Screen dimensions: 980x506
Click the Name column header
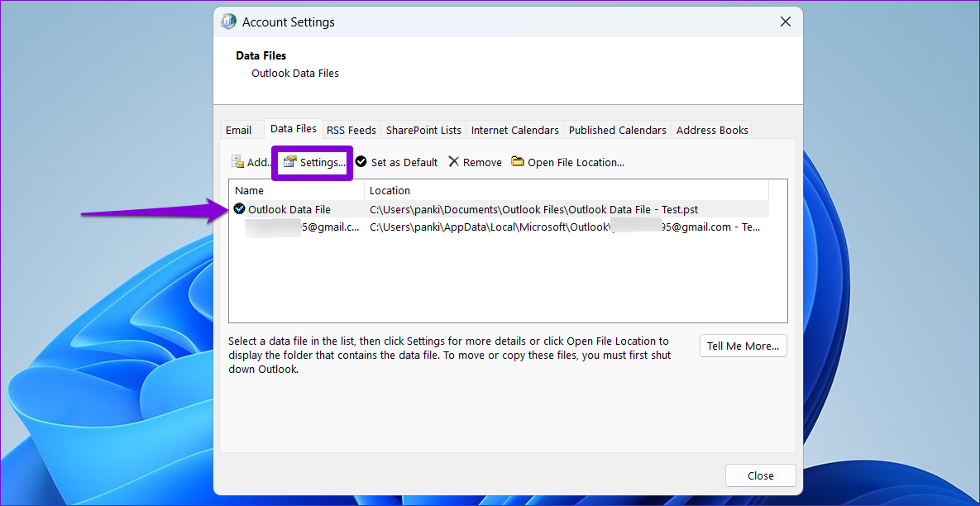click(x=297, y=190)
